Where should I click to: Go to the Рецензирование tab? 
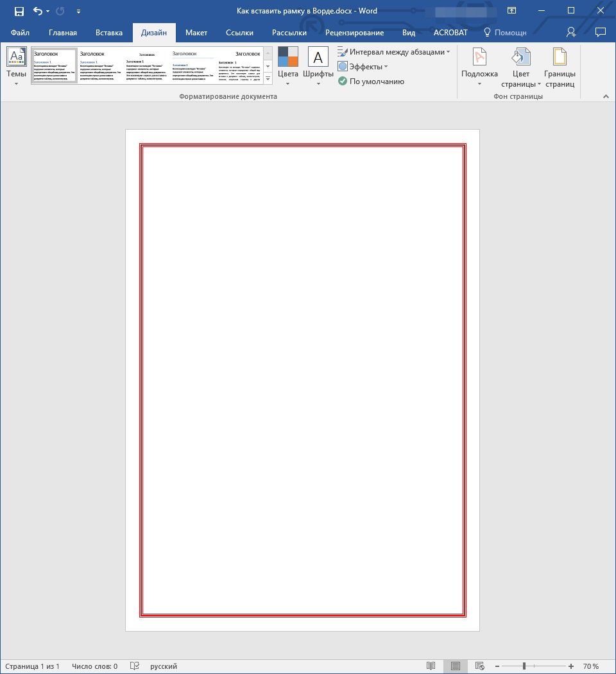pos(354,33)
